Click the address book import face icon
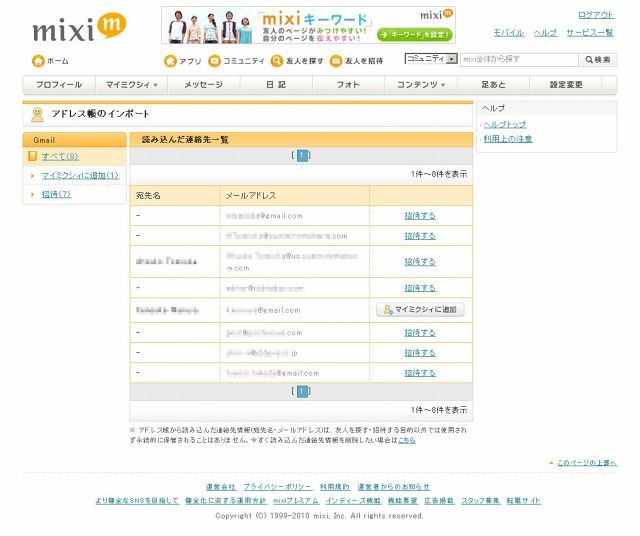The height and width of the screenshot is (536, 640). click(x=38, y=115)
